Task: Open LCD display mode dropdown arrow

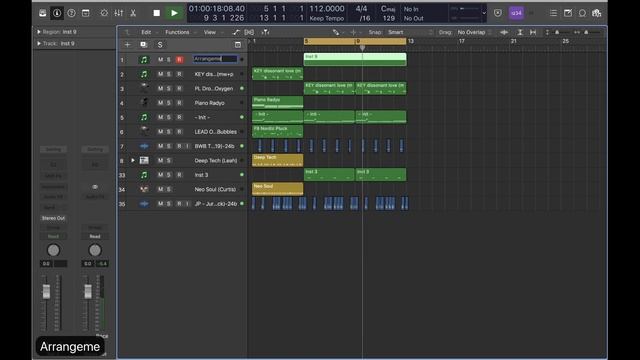Action: (484, 13)
